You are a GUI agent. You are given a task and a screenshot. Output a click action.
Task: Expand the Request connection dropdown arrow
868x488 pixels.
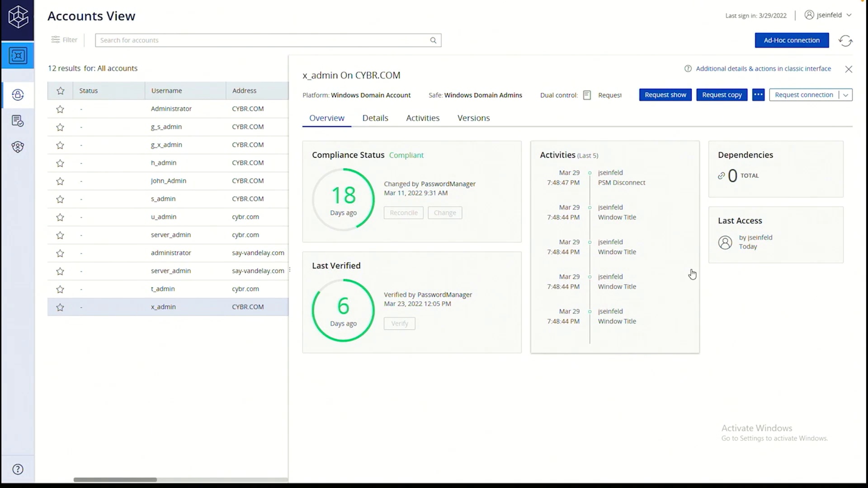[x=845, y=95]
